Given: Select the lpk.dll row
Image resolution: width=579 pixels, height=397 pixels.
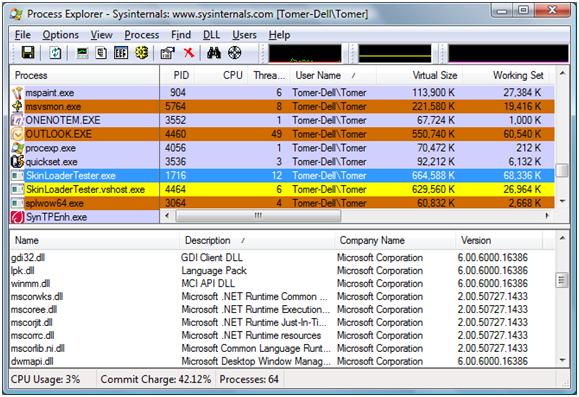Looking at the screenshot, I should pyautogui.click(x=282, y=270).
